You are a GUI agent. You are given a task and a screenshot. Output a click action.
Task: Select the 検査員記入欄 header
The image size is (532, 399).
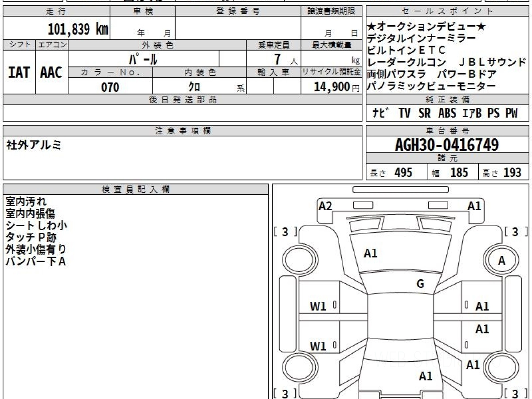[x=136, y=189]
